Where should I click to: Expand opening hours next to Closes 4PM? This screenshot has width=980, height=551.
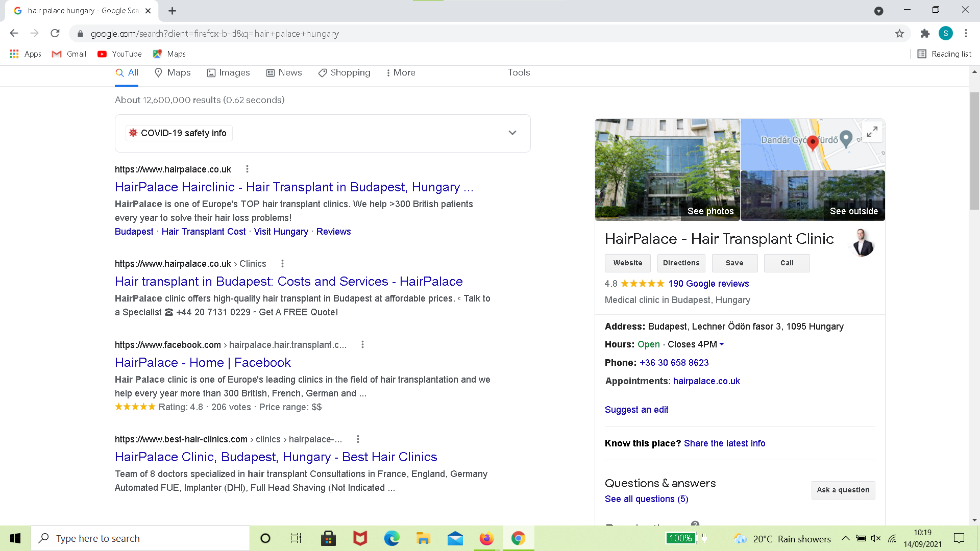pyautogui.click(x=722, y=344)
